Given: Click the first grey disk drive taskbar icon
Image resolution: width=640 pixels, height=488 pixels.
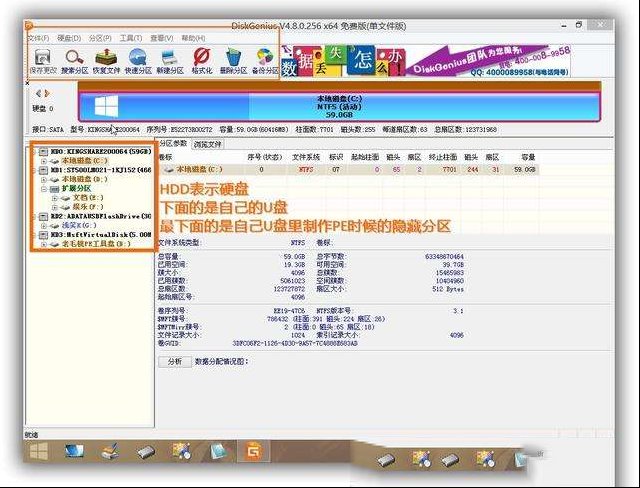Looking at the screenshot, I should (146, 452).
